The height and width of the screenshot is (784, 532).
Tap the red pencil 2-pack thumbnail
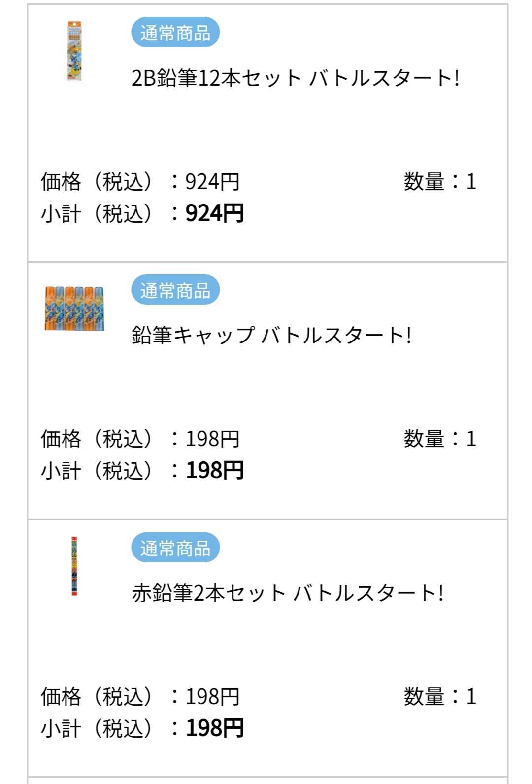pos(74,566)
